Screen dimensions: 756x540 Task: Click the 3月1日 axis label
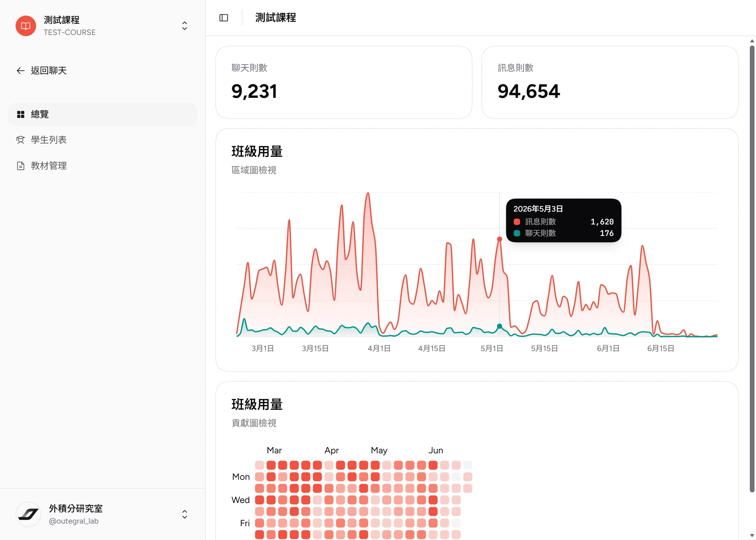pyautogui.click(x=263, y=348)
